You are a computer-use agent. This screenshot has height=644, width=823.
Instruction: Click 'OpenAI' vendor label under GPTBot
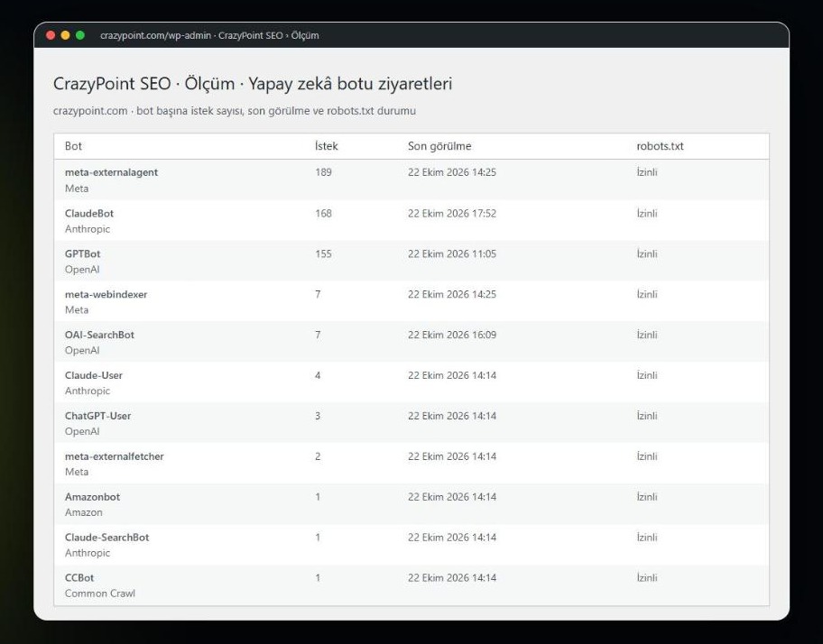coord(82,269)
